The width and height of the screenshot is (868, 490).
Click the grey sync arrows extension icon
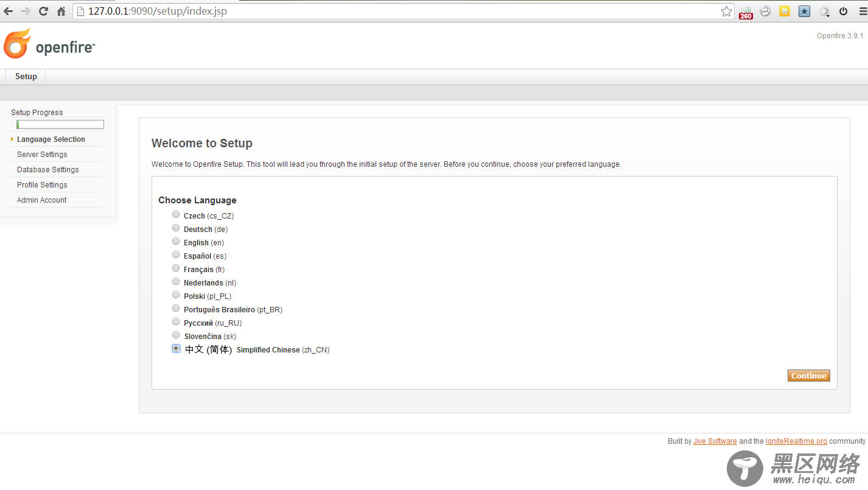tap(765, 11)
